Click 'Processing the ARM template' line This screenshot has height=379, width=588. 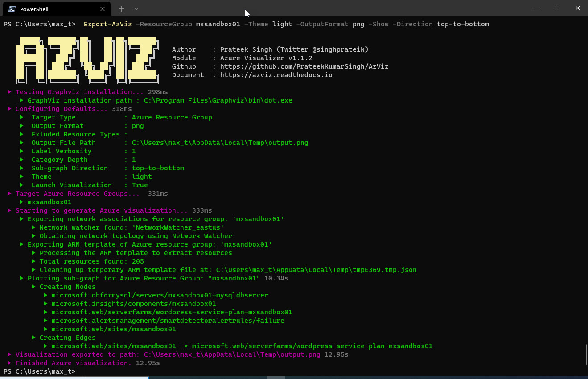(x=132, y=253)
